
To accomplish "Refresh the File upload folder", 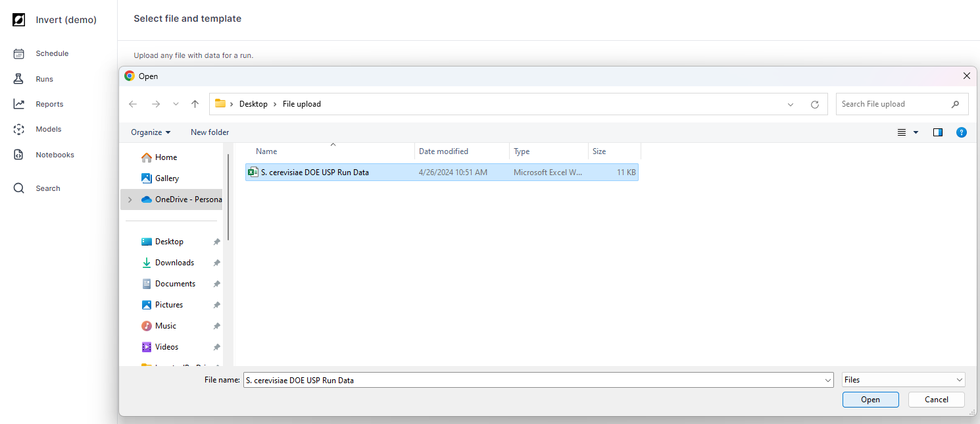I will [x=815, y=104].
